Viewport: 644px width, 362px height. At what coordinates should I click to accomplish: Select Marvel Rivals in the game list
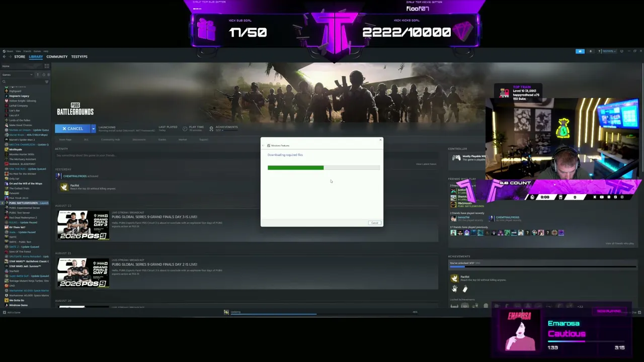27,135
